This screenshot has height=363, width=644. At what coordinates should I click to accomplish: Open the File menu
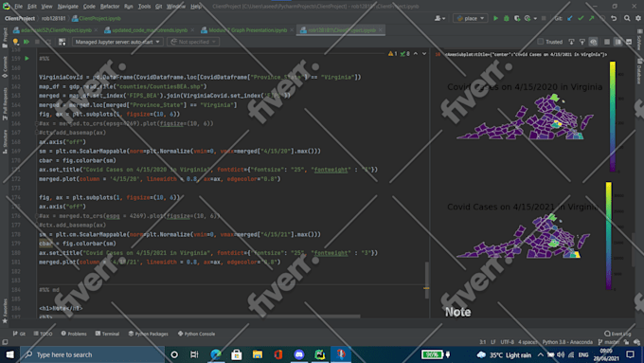(x=19, y=7)
